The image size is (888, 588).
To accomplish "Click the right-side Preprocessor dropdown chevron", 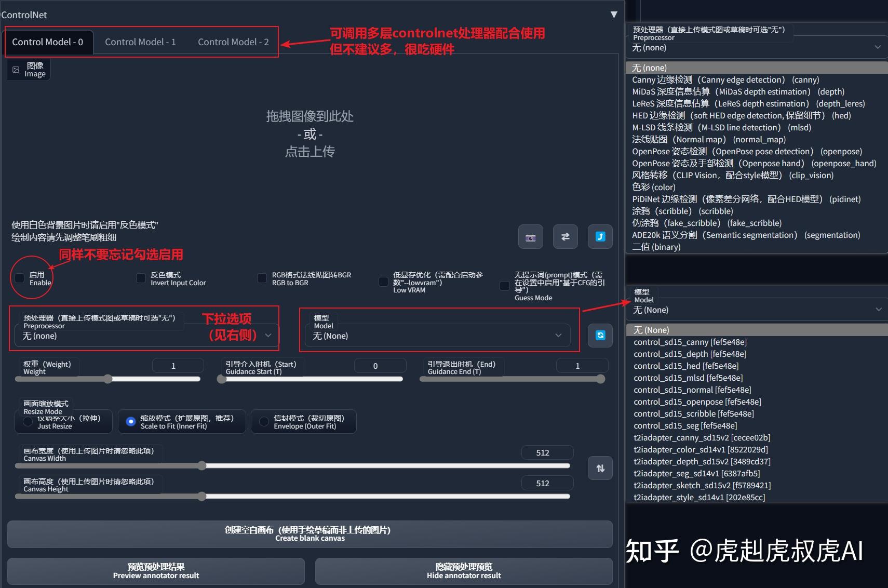I will pyautogui.click(x=878, y=47).
